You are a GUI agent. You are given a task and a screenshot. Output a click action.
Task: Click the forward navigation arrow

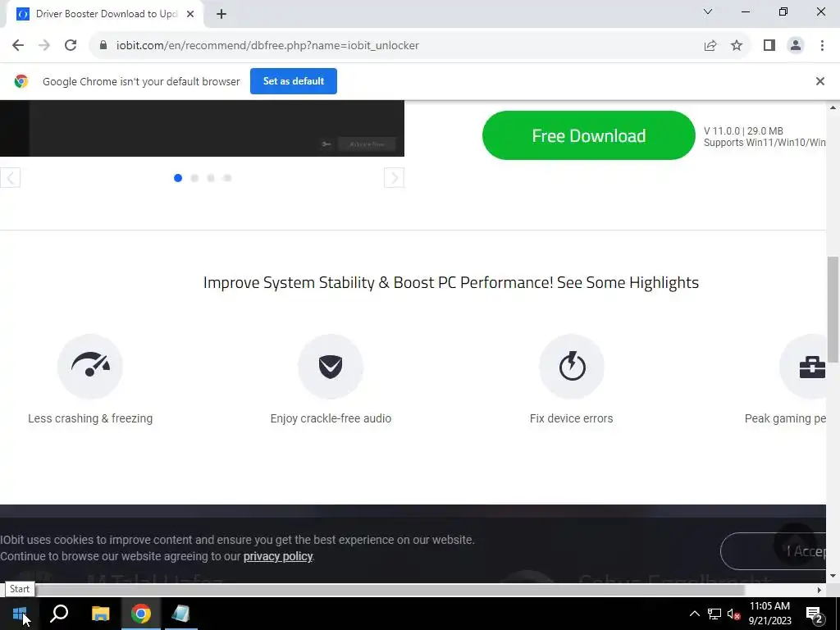click(44, 46)
